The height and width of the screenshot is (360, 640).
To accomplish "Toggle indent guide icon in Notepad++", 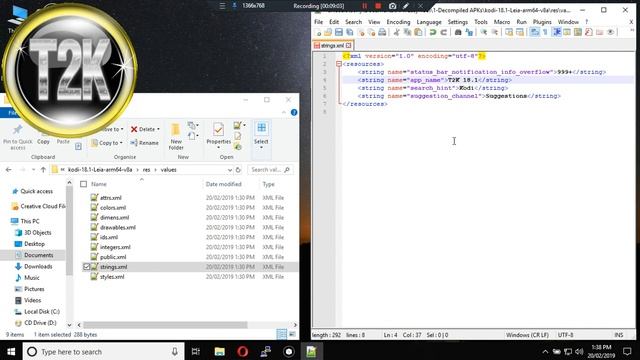I will [x=556, y=33].
